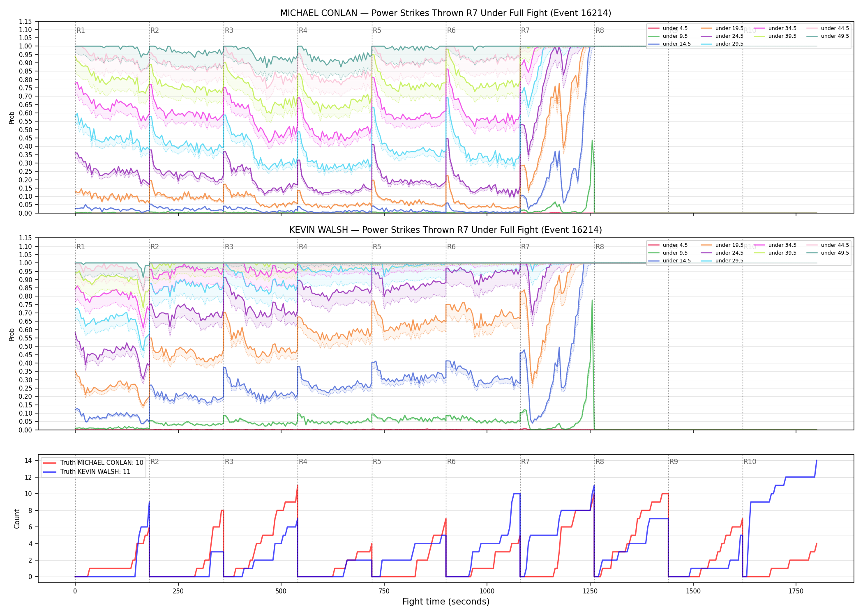Select the 'Fight time (seconds)' axis label
The width and height of the screenshot is (863, 616).
(446, 602)
